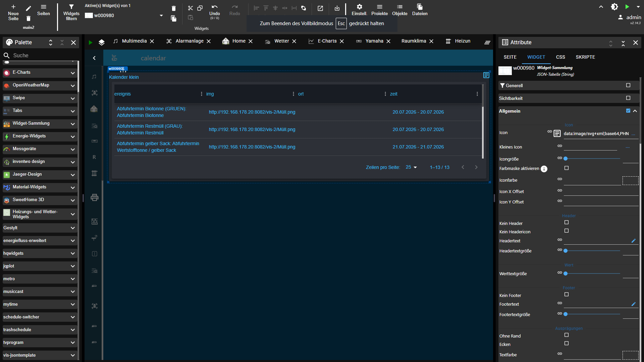This screenshot has width=644, height=362.
Task: Switch to the Multimedia page tab
Action: (134, 41)
